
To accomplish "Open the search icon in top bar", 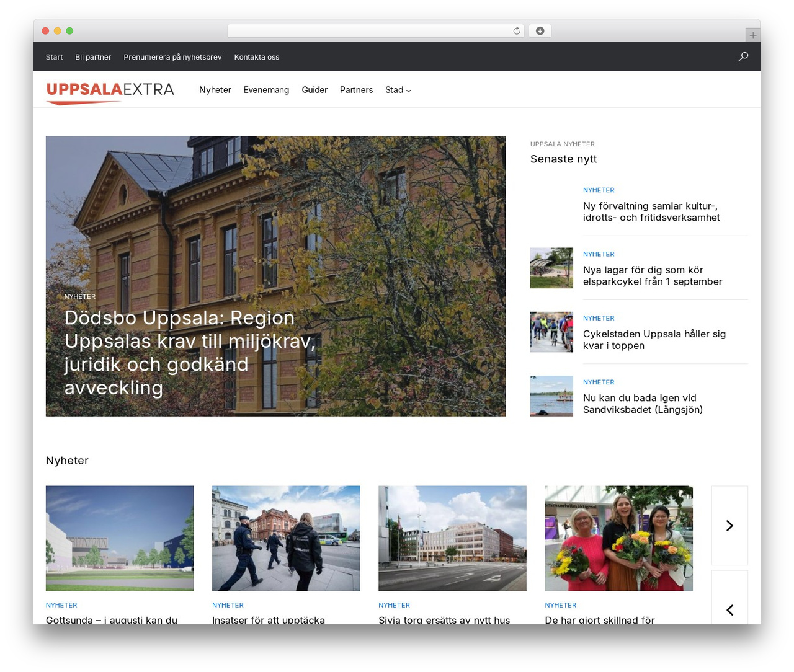I will [x=743, y=56].
